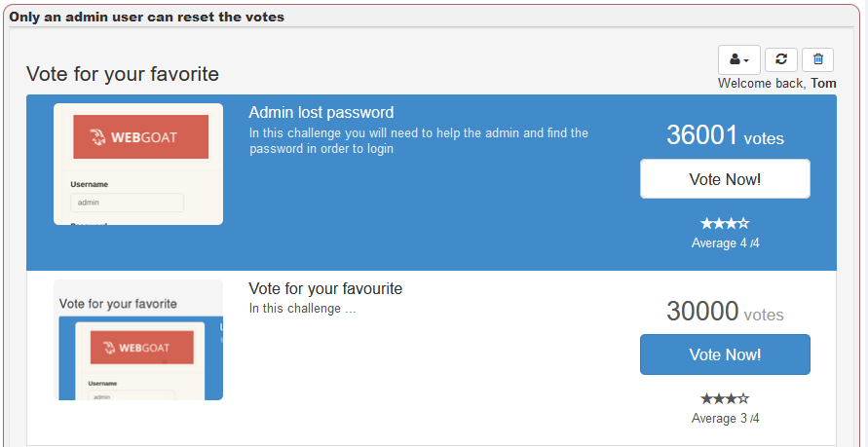Click the Average 4 /4 rating label
Screen dimensions: 868x447
[x=725, y=242]
